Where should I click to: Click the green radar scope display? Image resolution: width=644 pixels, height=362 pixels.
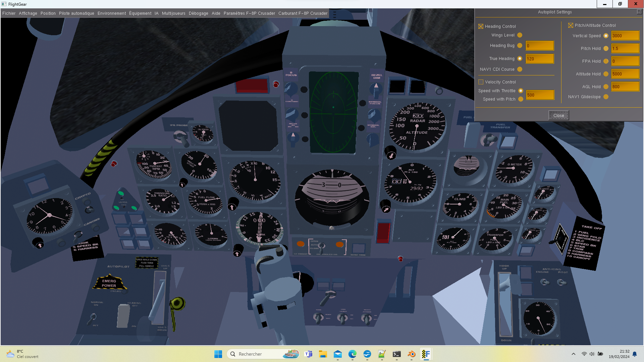[x=333, y=112]
